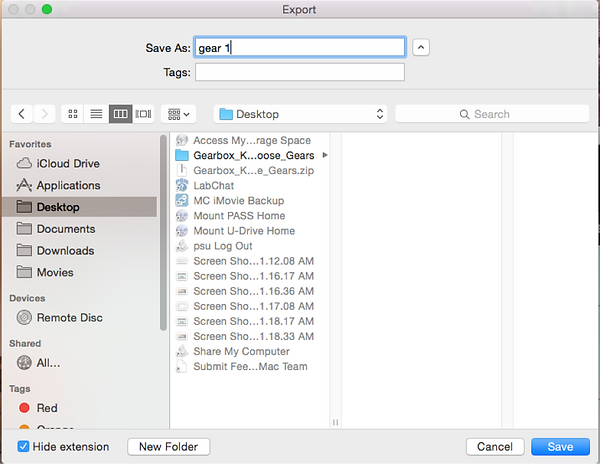Expand Gearbox folder with the arrow
Viewport: 600px width, 464px height.
click(325, 155)
